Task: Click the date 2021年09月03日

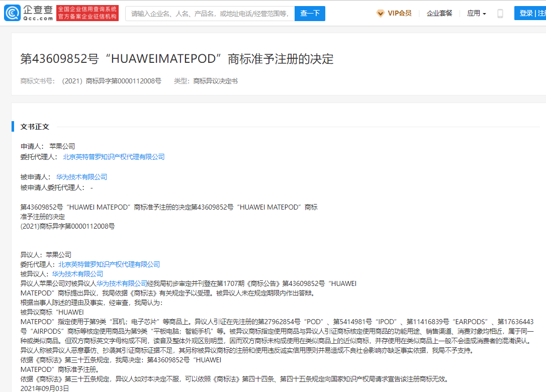Action: tap(45, 388)
